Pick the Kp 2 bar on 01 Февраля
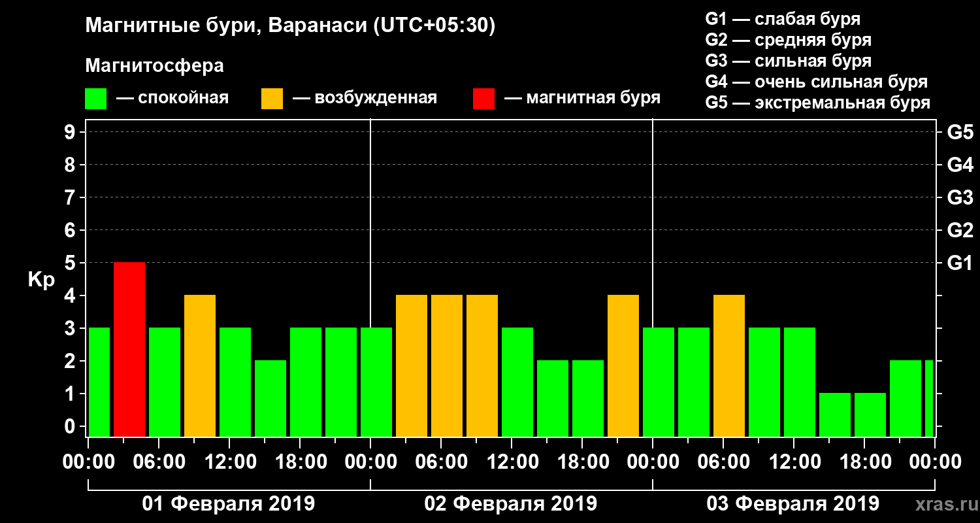 270,398
